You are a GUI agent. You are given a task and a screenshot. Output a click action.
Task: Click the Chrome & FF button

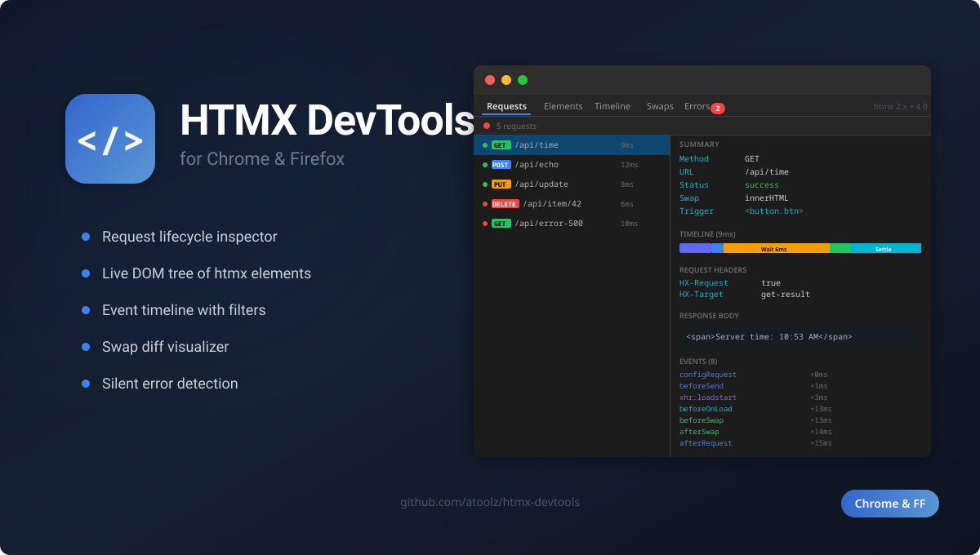[889, 504]
